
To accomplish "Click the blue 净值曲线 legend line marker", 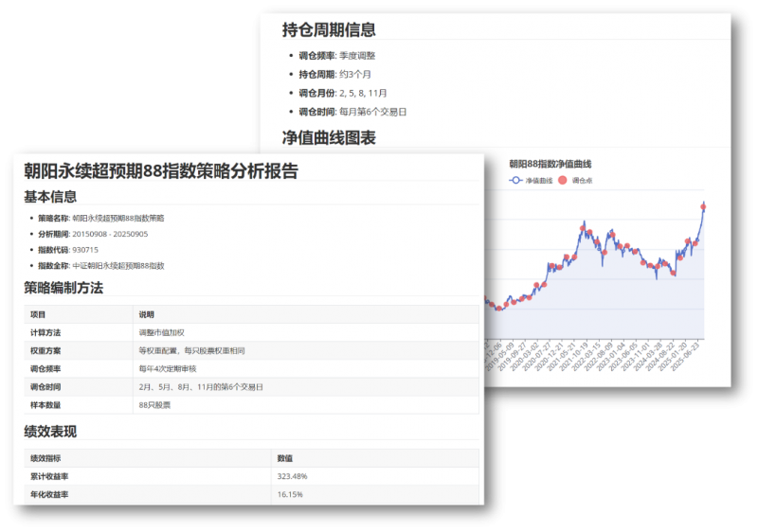I will [515, 179].
